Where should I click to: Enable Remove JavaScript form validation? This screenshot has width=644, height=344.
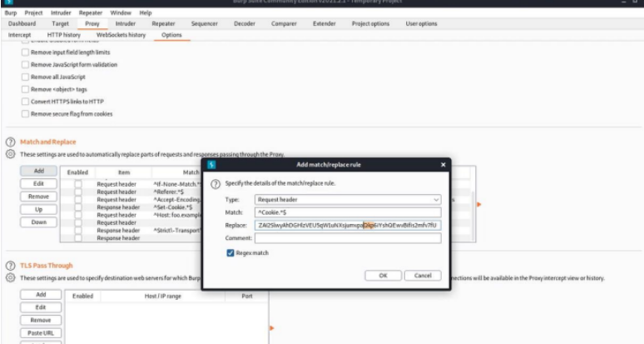[x=25, y=64]
